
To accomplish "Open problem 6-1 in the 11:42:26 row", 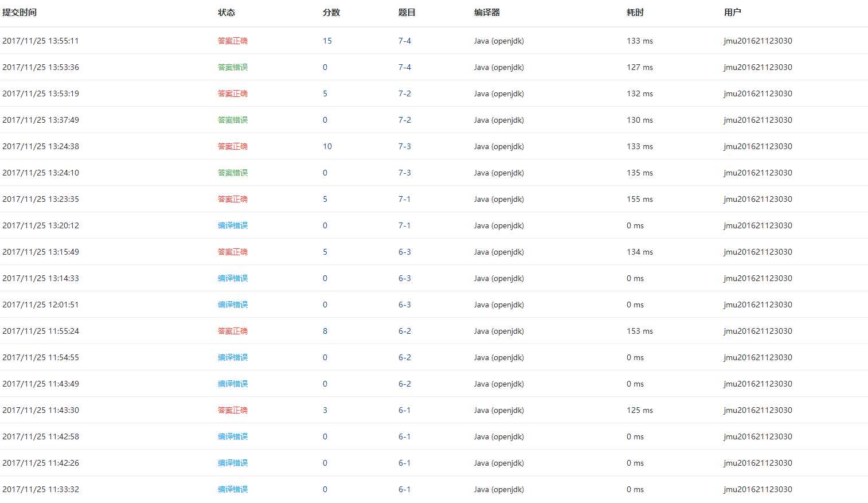I will tap(405, 463).
